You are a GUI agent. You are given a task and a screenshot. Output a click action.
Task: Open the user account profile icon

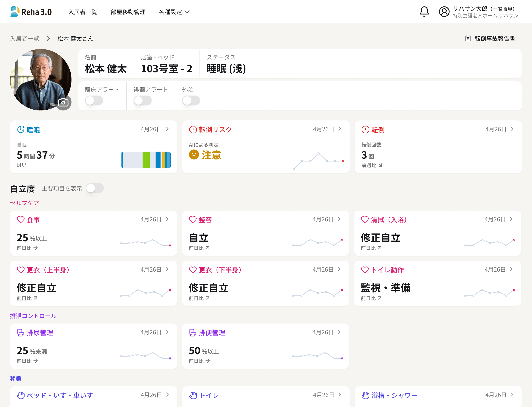point(444,12)
